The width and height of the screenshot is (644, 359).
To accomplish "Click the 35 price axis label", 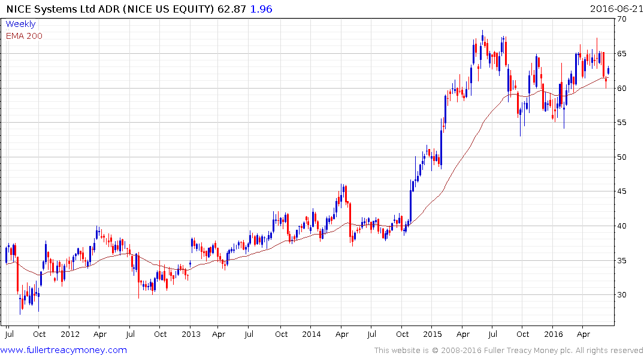I will pos(622,260).
